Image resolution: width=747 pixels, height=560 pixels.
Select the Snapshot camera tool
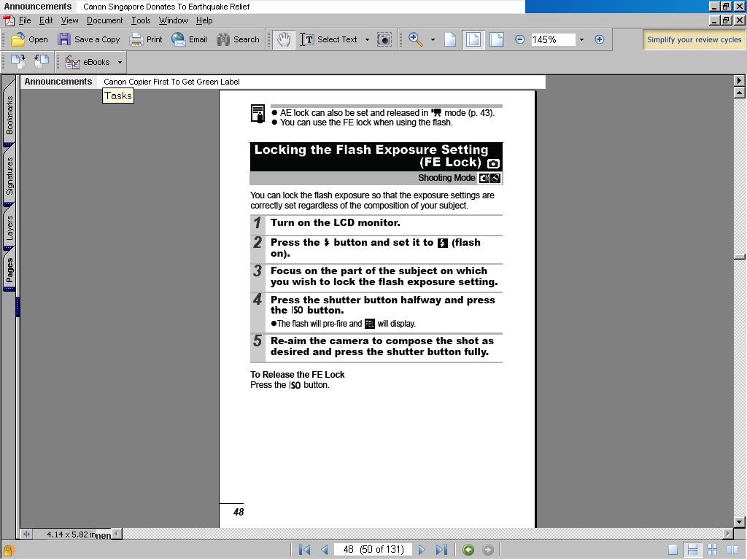(384, 39)
